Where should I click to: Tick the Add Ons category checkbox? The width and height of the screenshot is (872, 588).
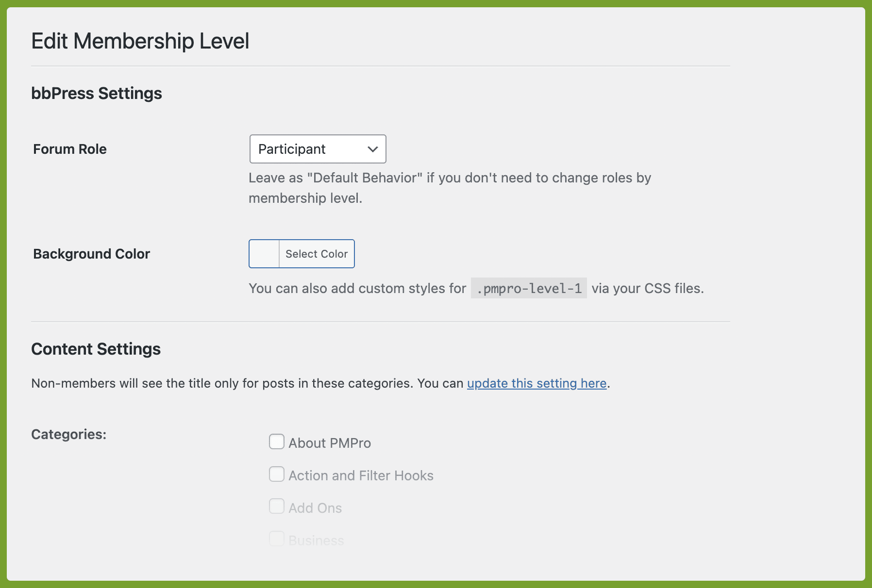point(277,506)
